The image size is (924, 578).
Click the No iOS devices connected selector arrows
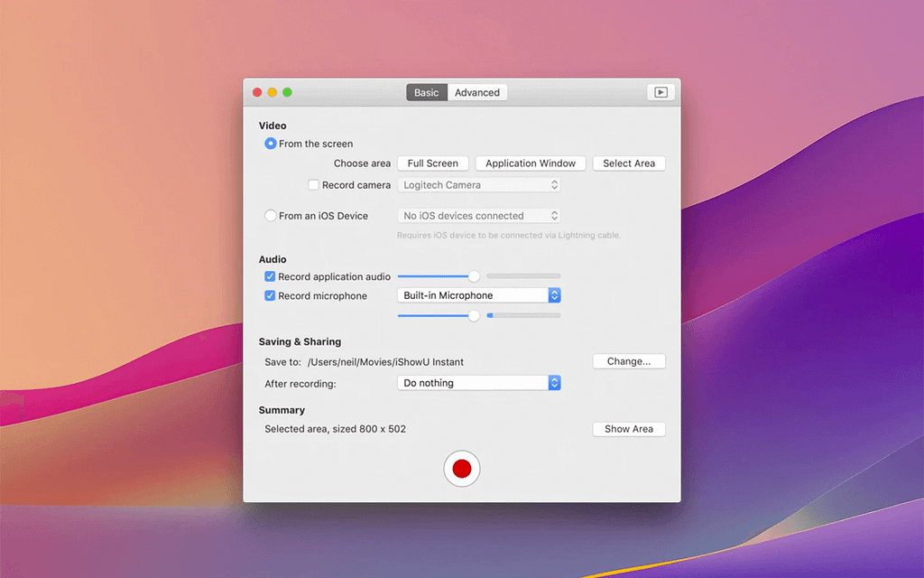[554, 215]
